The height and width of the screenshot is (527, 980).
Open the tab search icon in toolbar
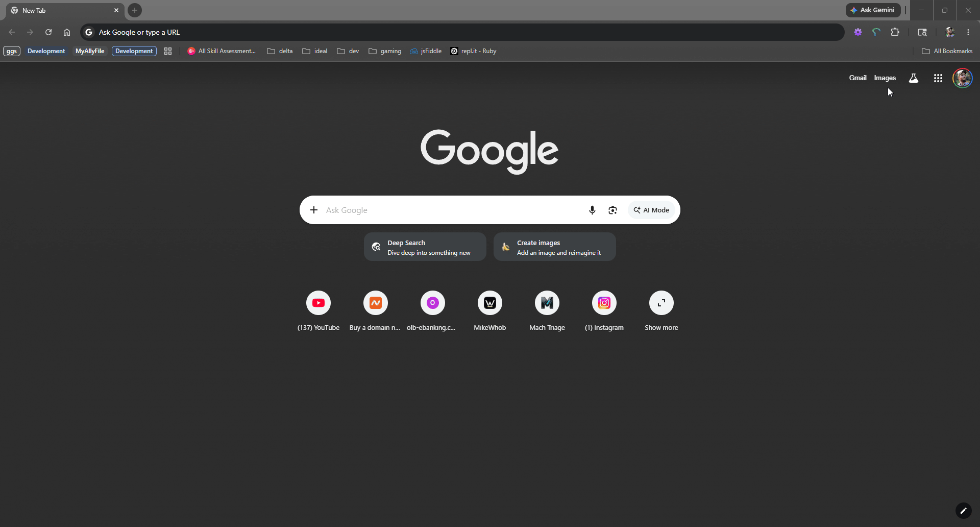(922, 32)
